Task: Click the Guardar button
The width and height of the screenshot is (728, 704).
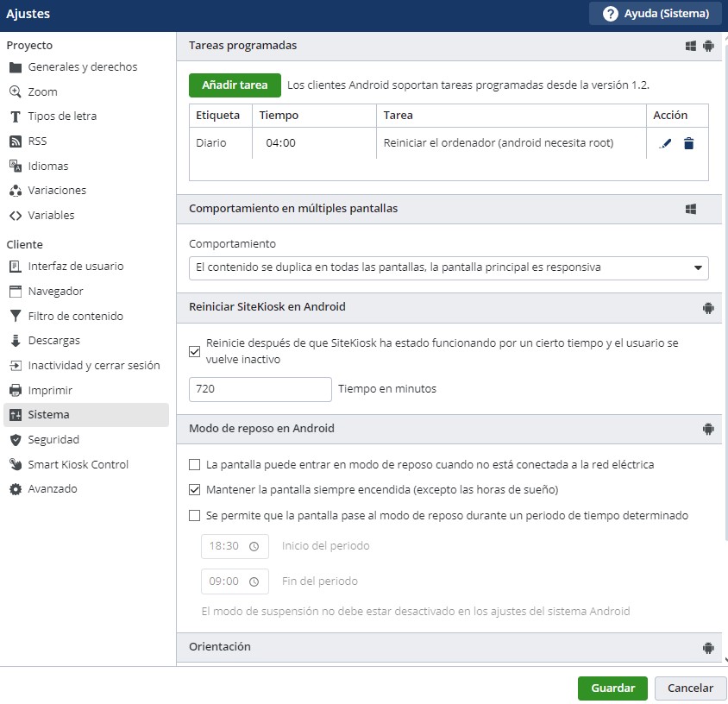Action: (612, 688)
